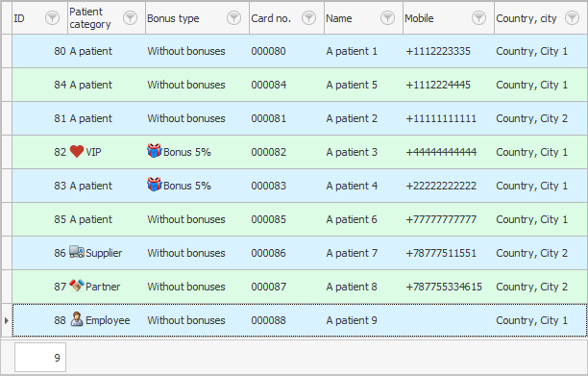Open filter for Mobile column

click(478, 18)
